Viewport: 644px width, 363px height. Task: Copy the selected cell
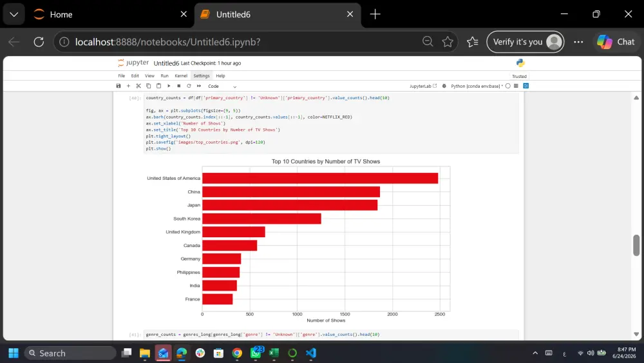pos(148,86)
